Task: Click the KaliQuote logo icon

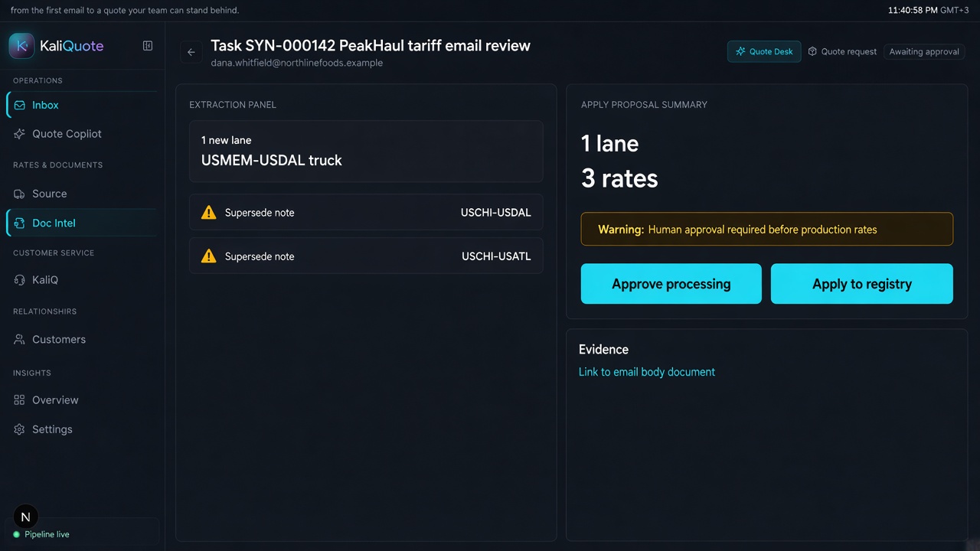Action: (21, 46)
